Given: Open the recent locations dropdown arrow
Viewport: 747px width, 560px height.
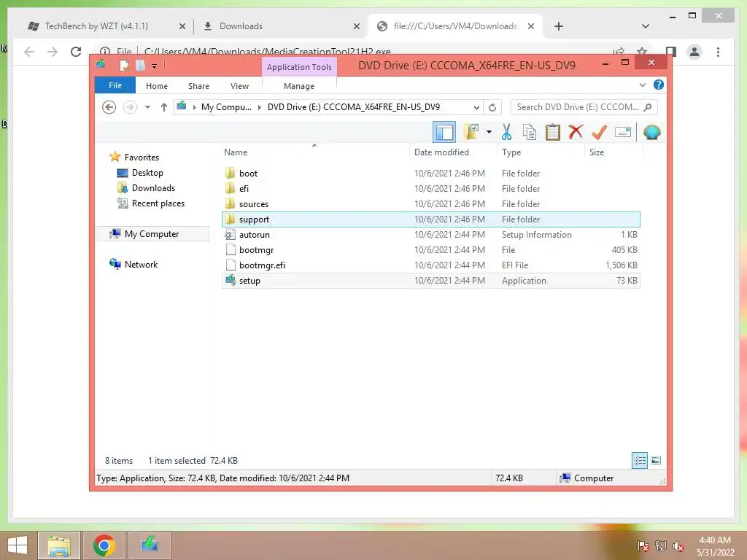Looking at the screenshot, I should pos(147,107).
